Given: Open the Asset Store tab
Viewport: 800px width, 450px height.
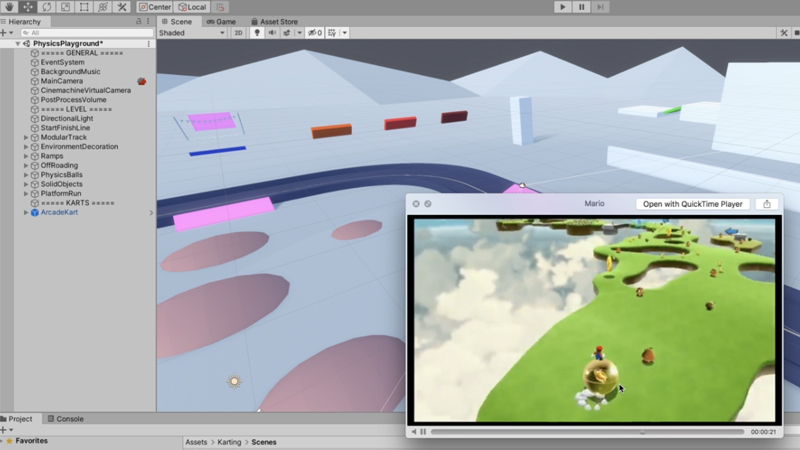Looking at the screenshot, I should pyautogui.click(x=274, y=21).
